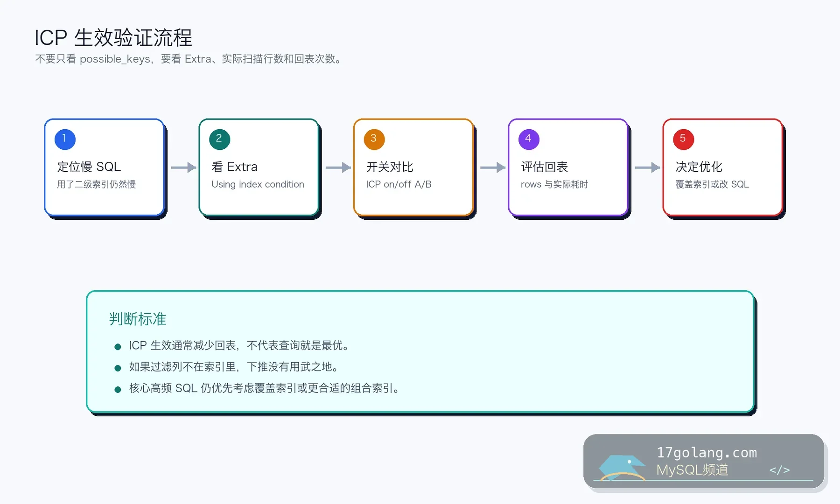Click the dolphin logo in the badge
Screen dimensions: 840x504
pos(622,467)
